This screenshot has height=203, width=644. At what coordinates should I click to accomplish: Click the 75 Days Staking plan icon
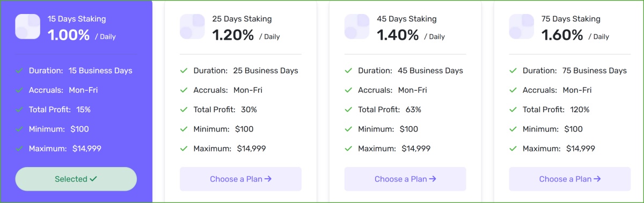pos(522,26)
